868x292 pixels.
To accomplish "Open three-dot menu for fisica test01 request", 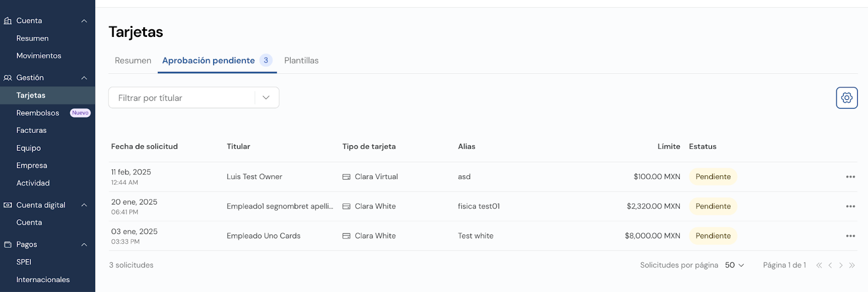I will point(850,206).
